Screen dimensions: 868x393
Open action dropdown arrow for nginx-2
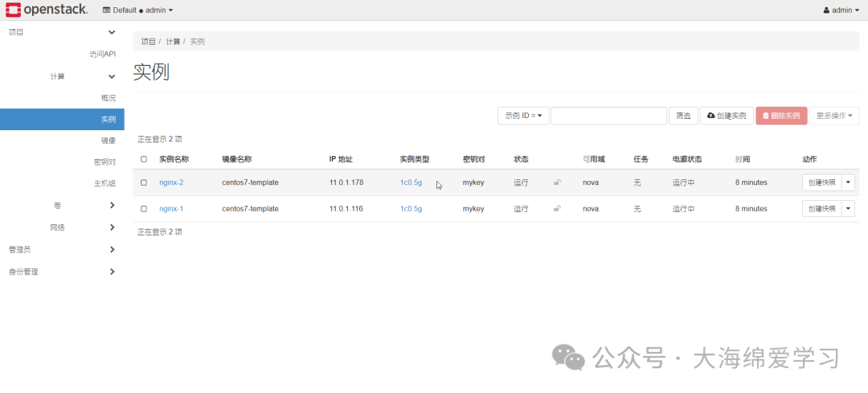pyautogui.click(x=849, y=182)
